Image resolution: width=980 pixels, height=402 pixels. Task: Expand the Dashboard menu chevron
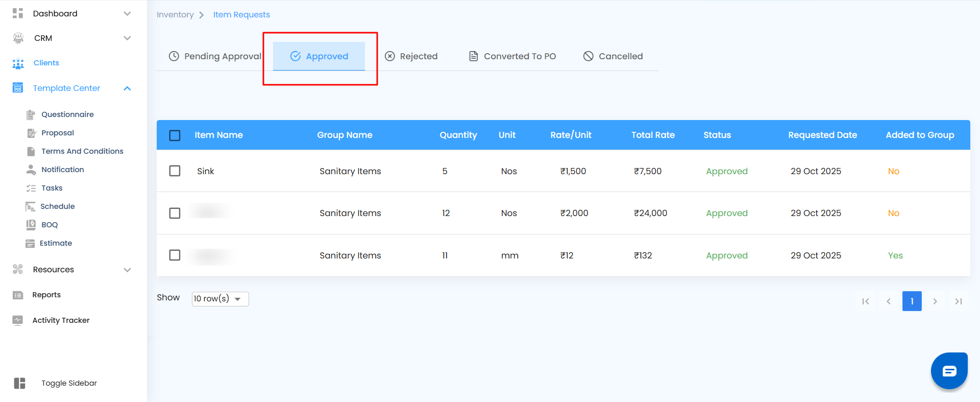pyautogui.click(x=128, y=13)
